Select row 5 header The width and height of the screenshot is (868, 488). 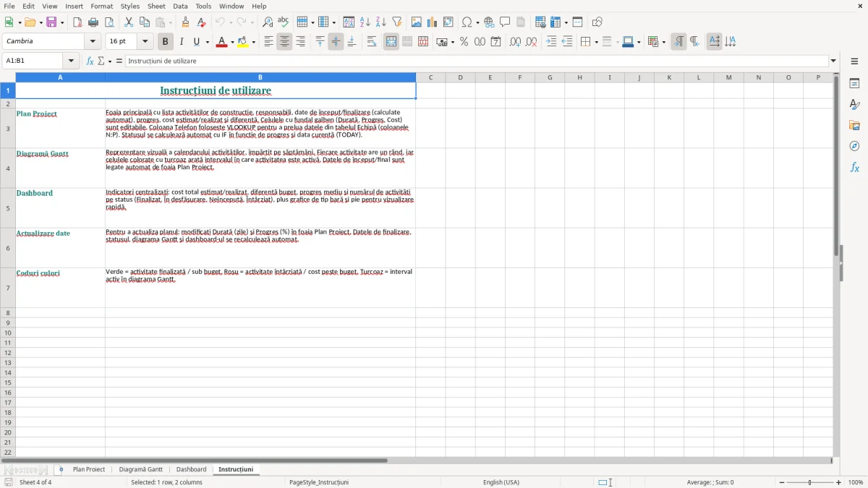[x=8, y=208]
